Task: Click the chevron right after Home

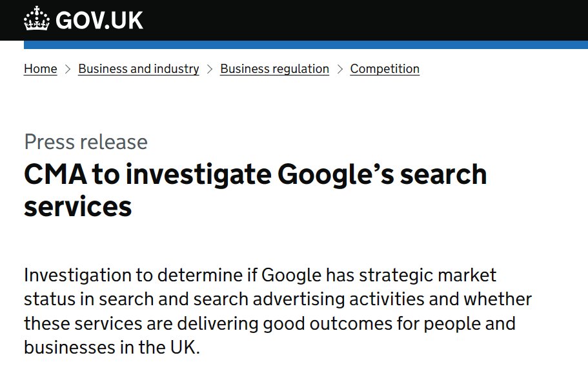Action: click(x=68, y=69)
